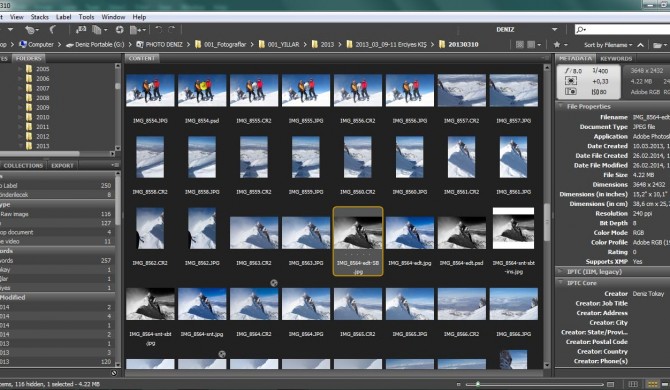
Task: Toggle ascending sort order arrow
Action: (x=640, y=45)
